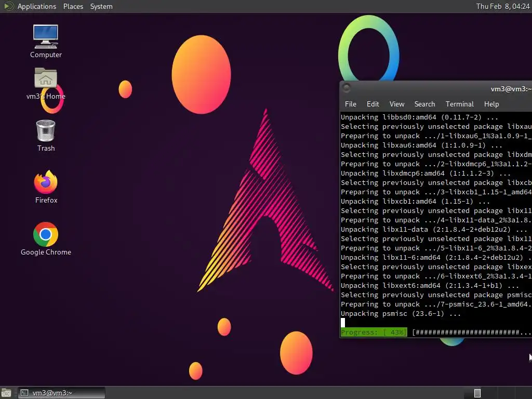Open the terminal Search menu
This screenshot has width=532, height=399.
tap(424, 104)
